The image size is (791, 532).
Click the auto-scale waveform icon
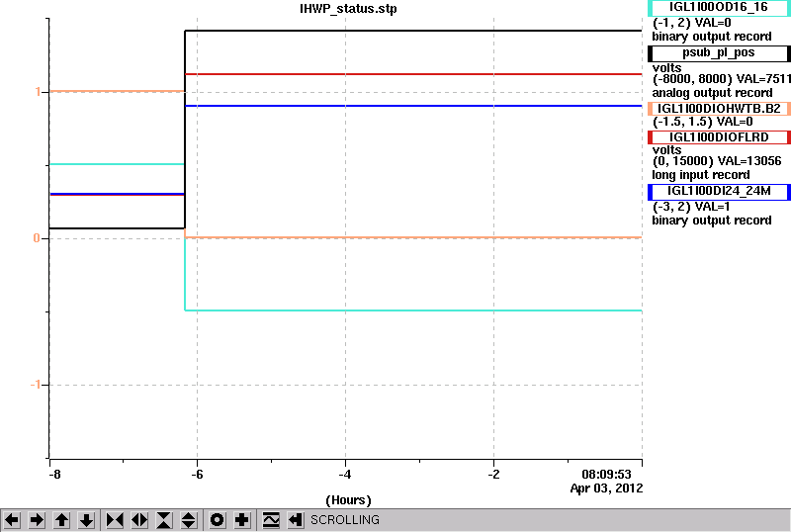click(271, 520)
